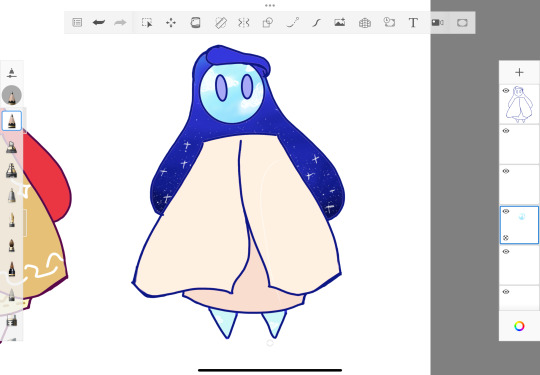The height and width of the screenshot is (375, 540).
Task: Tap the home indicator bar
Action: (270, 371)
